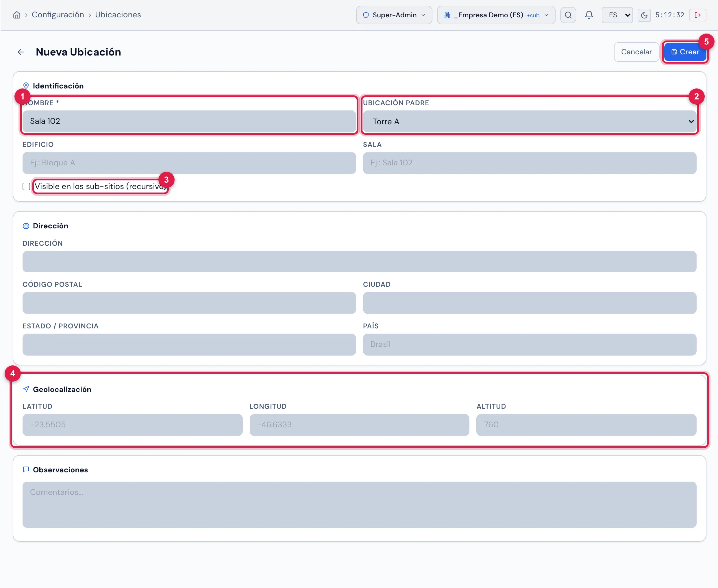Screen dimensions: 718x588
Task: Click the logout icon
Action: (x=697, y=15)
